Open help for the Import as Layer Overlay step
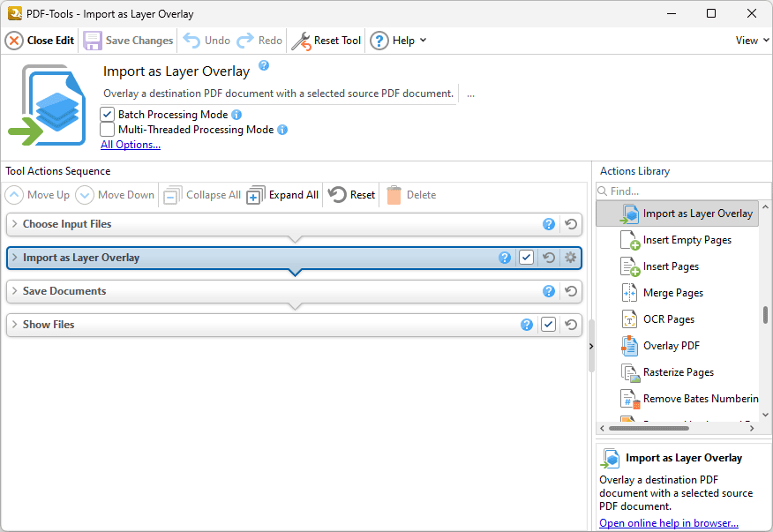This screenshot has width=773, height=532. coord(505,258)
